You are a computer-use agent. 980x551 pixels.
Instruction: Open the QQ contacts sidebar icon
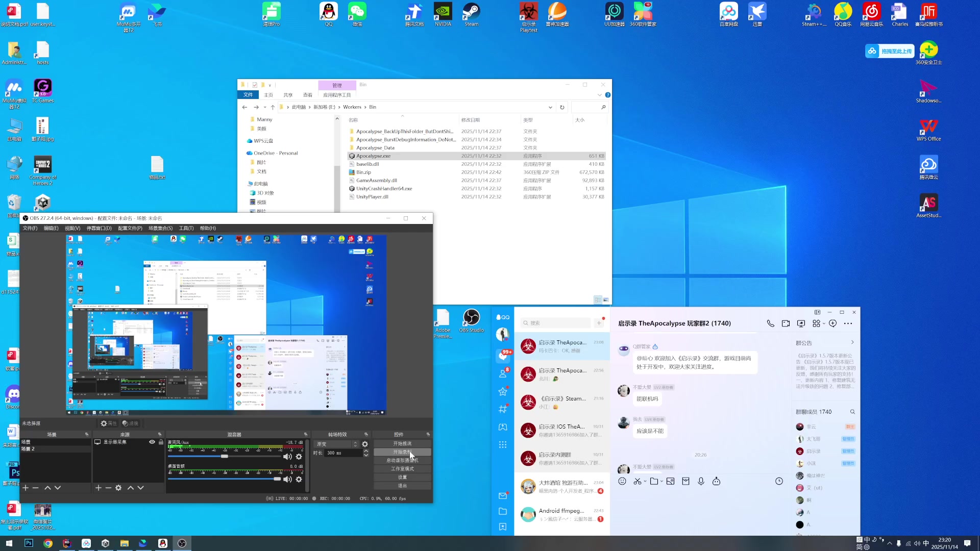click(x=503, y=374)
